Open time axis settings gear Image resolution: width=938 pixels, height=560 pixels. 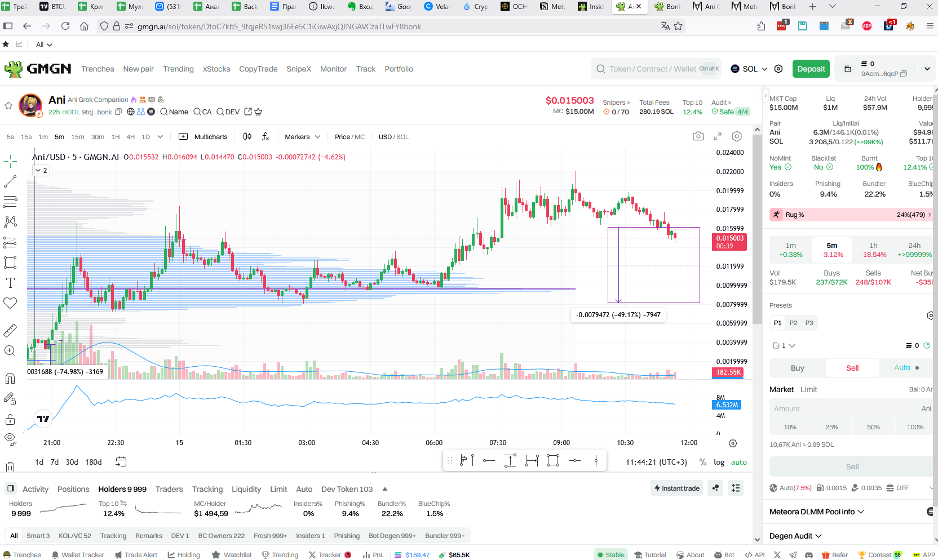(733, 443)
